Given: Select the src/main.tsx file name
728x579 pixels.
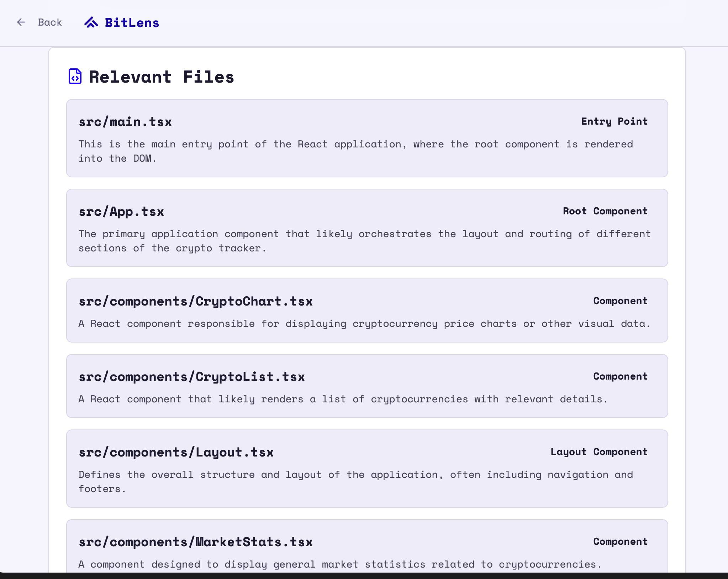Looking at the screenshot, I should point(125,122).
